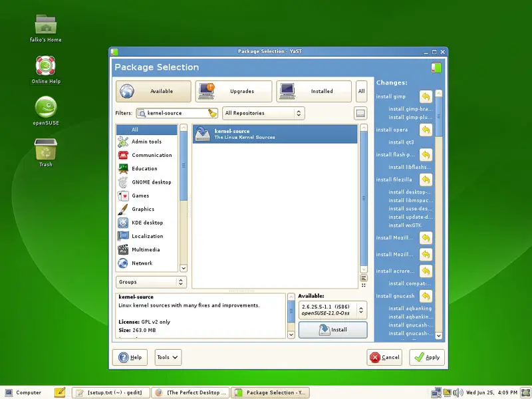Click down arrow of the description scrollbar
Screen dimensions: 532x399
pos(291,335)
